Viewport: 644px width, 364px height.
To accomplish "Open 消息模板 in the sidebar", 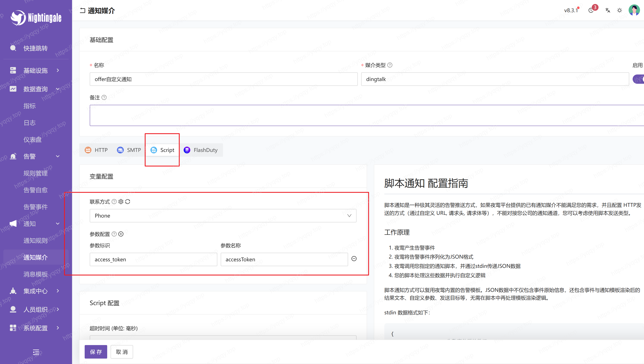I will pos(36,274).
